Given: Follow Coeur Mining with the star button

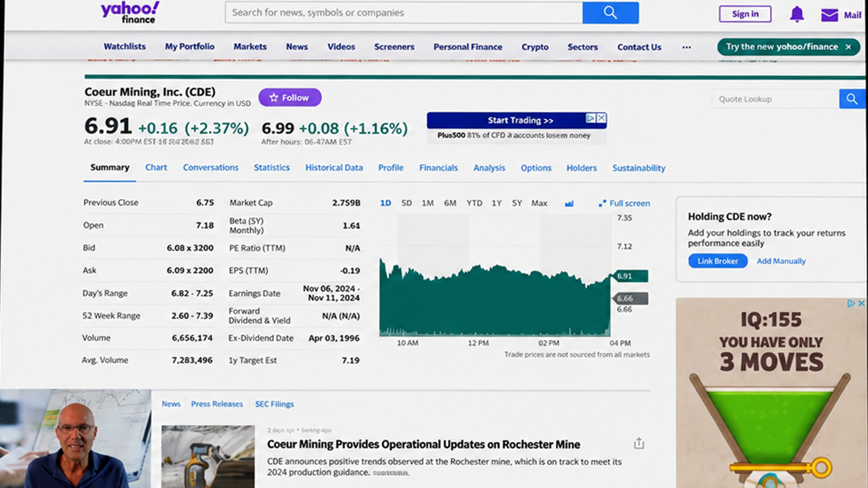Looking at the screenshot, I should [290, 98].
